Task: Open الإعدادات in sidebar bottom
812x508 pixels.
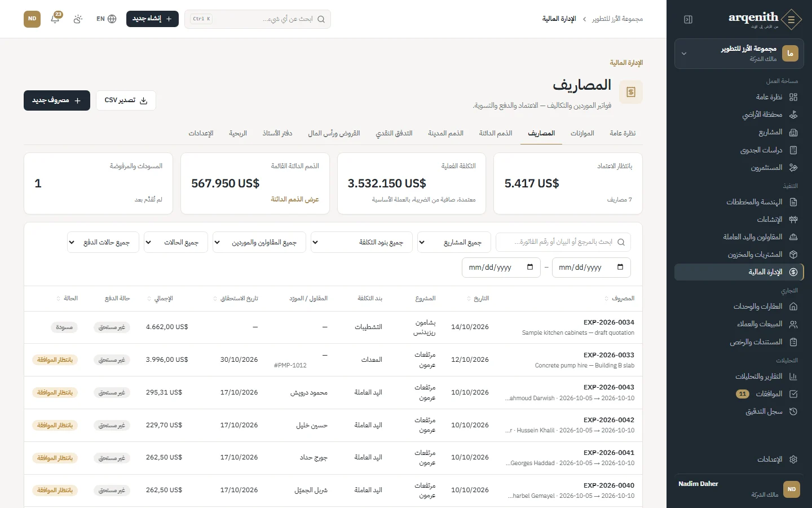Action: coord(739,459)
